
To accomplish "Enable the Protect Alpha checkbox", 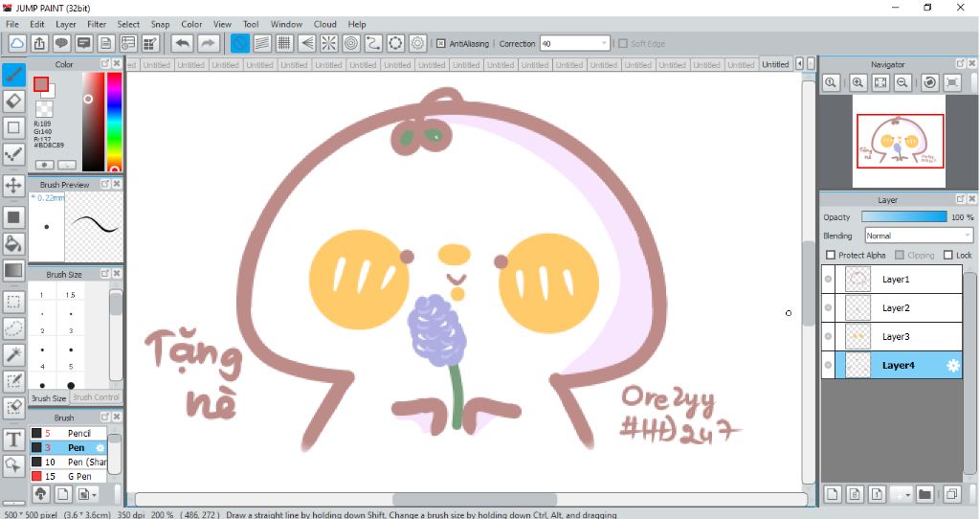I will click(x=831, y=255).
